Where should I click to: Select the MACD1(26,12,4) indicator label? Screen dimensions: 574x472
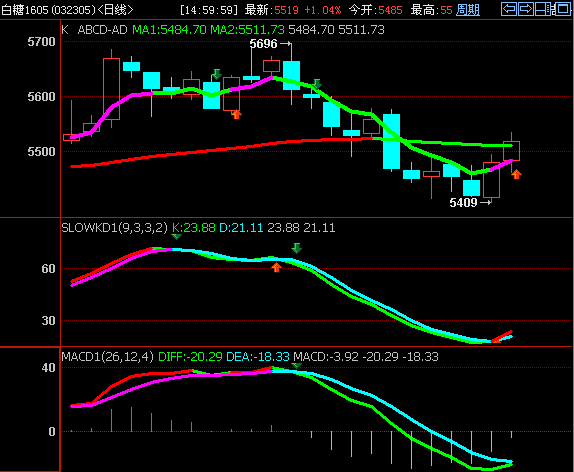(108, 356)
